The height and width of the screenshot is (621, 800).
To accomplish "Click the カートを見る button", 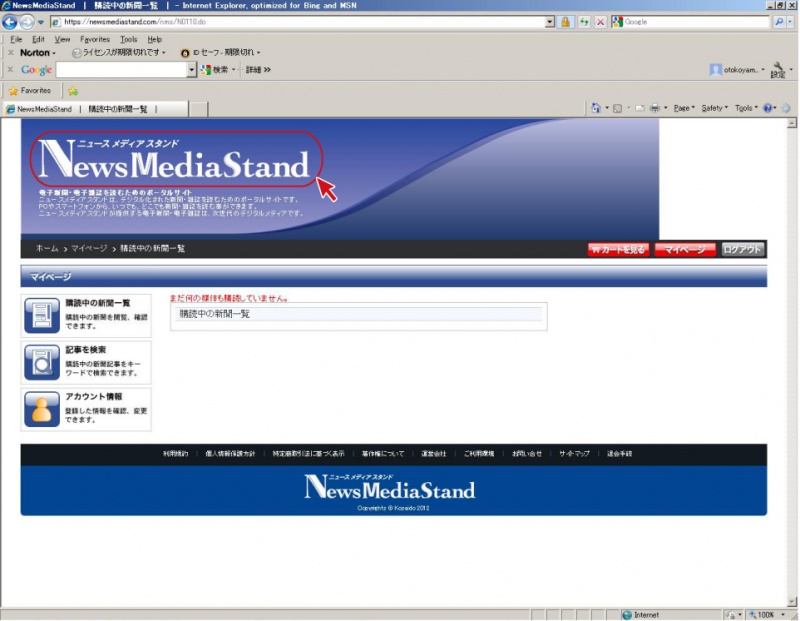I will pyautogui.click(x=618, y=250).
